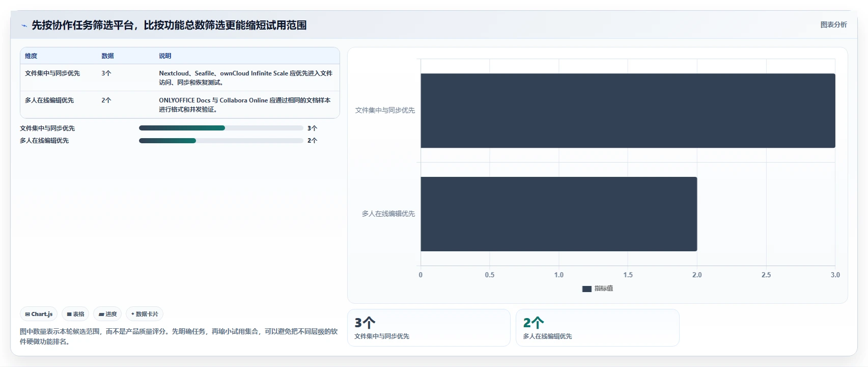The height and width of the screenshot is (367, 868).
Task: Click the 说明 column header
Action: (165, 56)
